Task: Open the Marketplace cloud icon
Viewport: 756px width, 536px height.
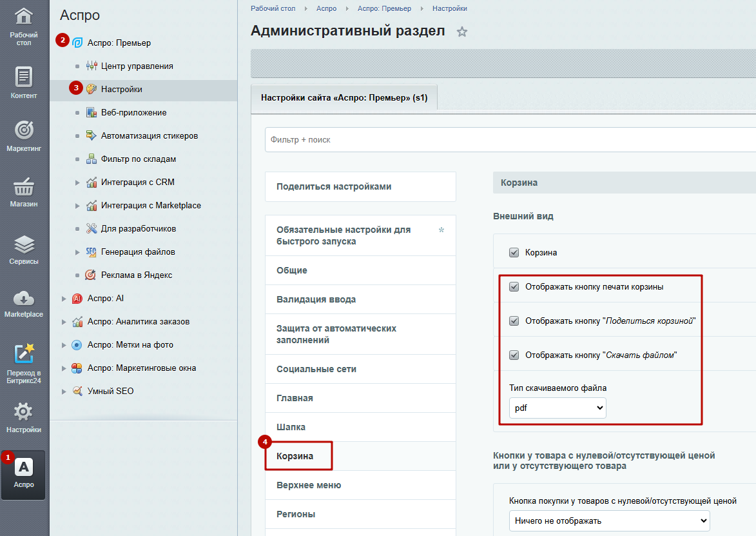Action: [x=24, y=298]
